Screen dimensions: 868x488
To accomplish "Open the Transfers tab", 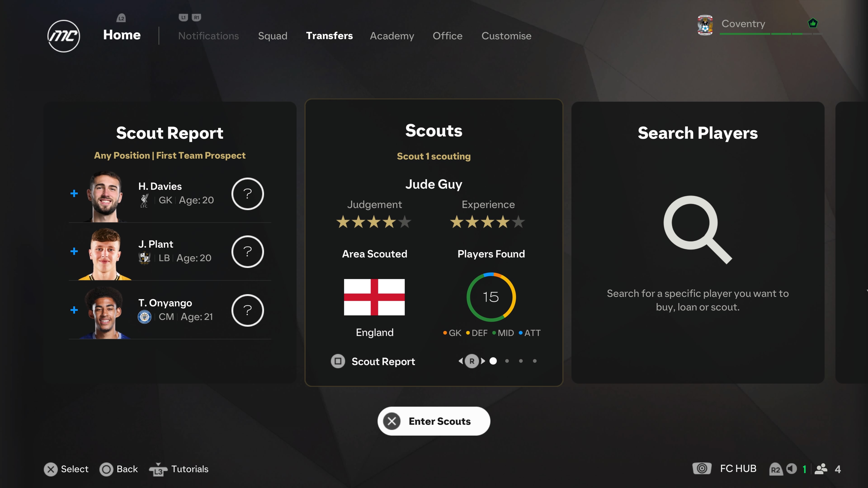I will click(x=329, y=36).
